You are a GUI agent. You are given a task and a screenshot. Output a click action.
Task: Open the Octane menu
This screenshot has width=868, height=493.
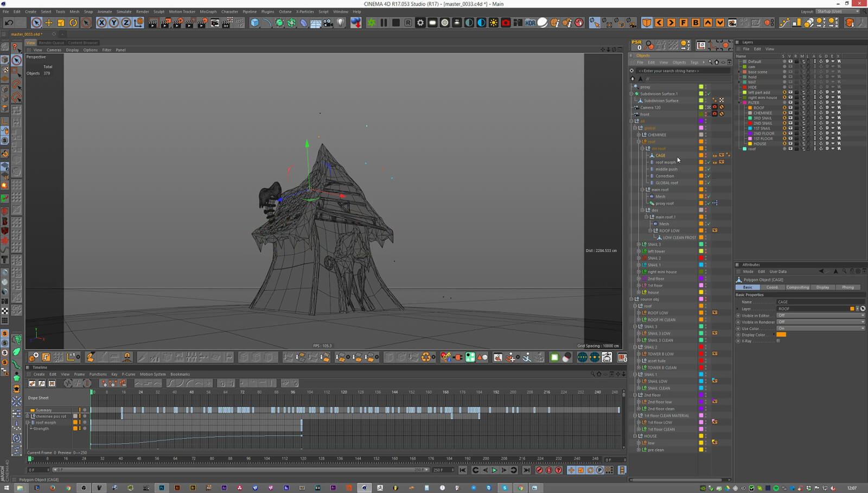tap(285, 11)
